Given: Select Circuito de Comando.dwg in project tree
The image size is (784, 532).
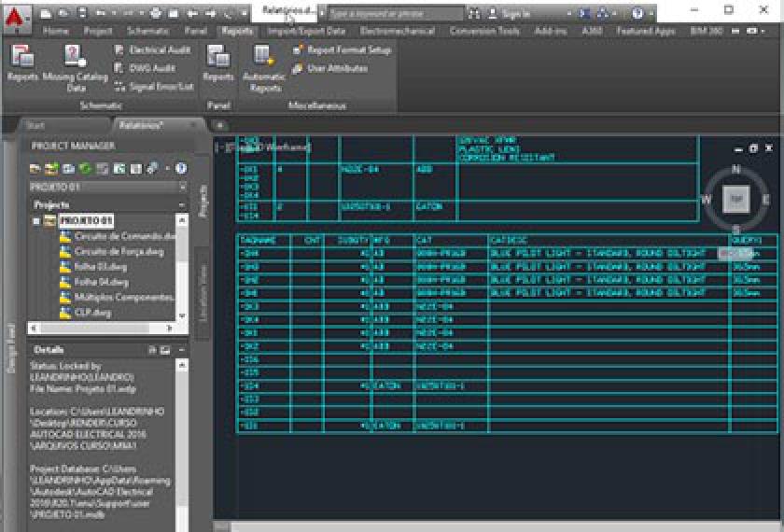Looking at the screenshot, I should click(116, 236).
